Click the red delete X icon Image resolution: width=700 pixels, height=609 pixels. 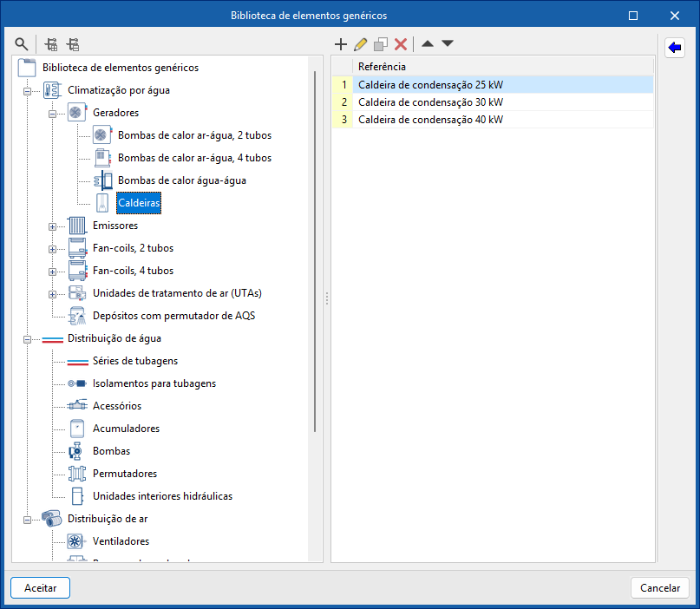click(401, 43)
